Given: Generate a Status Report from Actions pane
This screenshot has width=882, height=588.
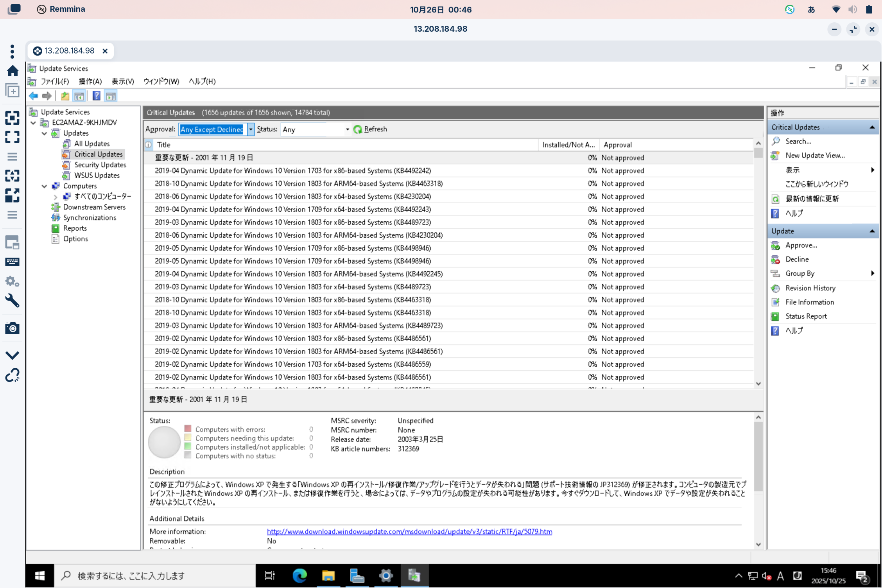Looking at the screenshot, I should tap(806, 316).
